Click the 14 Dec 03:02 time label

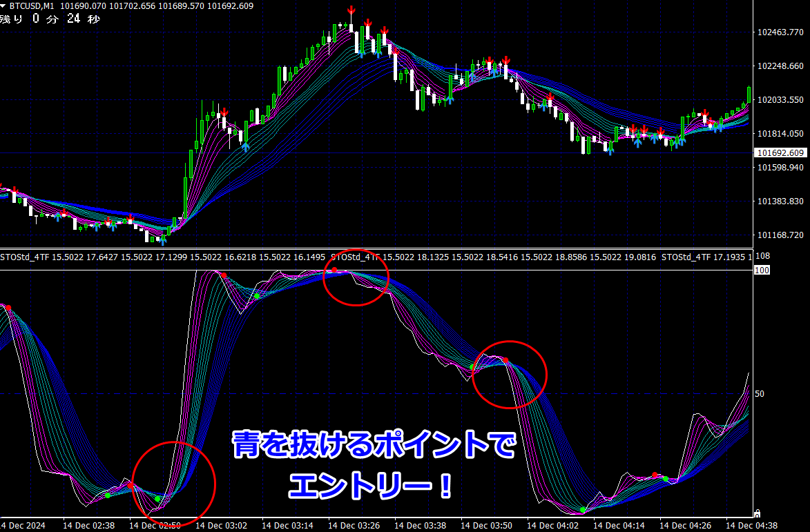click(222, 526)
